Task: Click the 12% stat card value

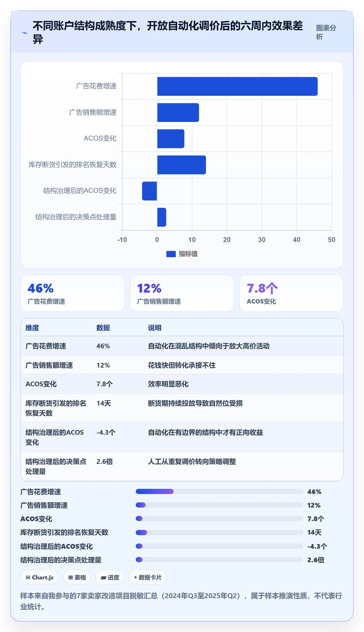Action: point(149,288)
